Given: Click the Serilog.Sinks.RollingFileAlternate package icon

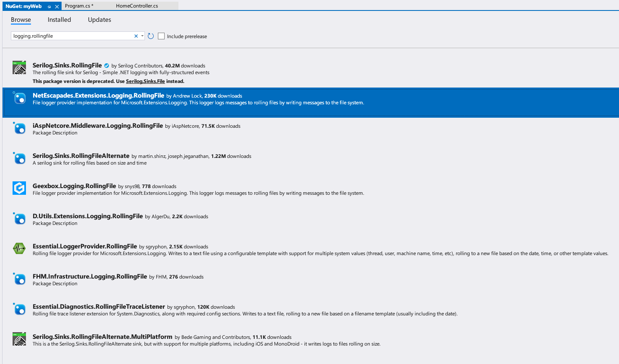Looking at the screenshot, I should [x=19, y=158].
